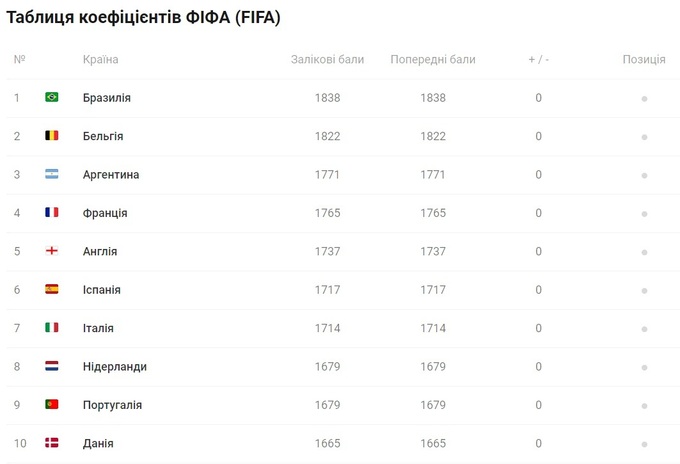Click the Попередні бали column header
Viewport: 680px width, 464px height.
(433, 59)
